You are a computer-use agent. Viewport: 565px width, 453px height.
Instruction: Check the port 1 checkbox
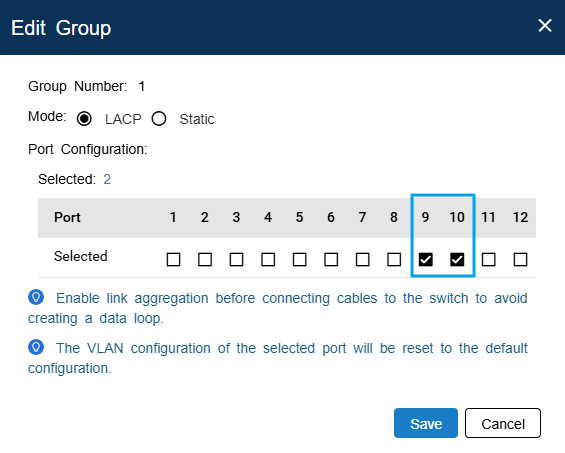[x=173, y=259]
